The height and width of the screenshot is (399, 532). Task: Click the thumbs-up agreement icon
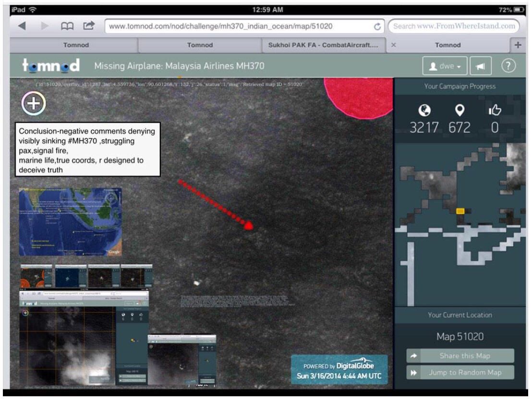pos(495,110)
